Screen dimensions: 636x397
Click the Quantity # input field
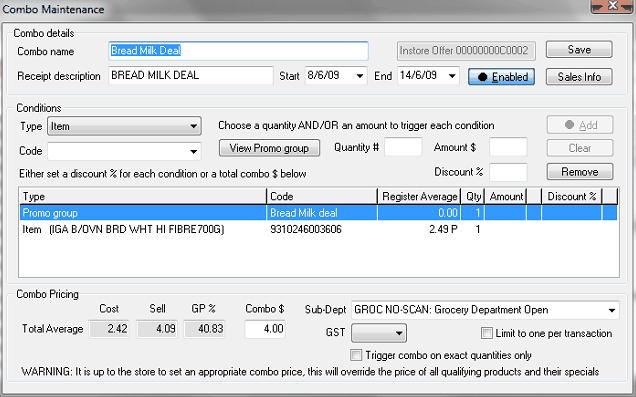[x=403, y=147]
